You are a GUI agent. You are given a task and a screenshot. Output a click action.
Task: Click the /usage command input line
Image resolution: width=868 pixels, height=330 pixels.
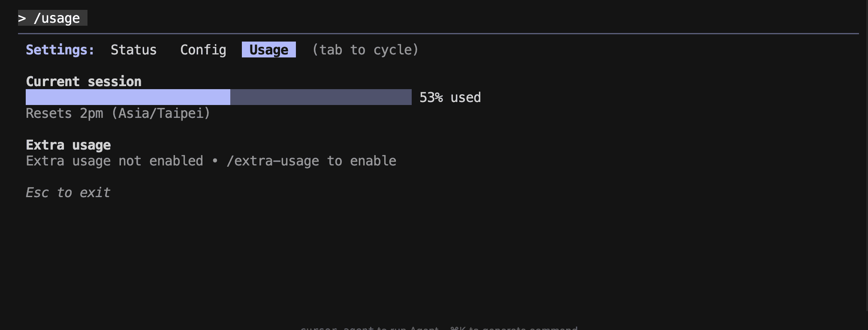pyautogui.click(x=57, y=18)
